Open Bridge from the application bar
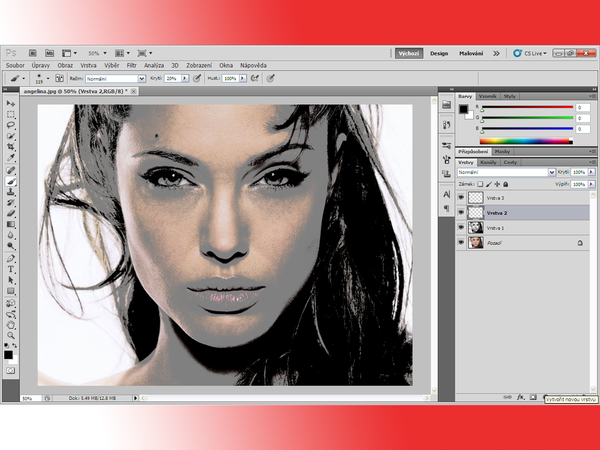600x450 pixels. [32, 53]
